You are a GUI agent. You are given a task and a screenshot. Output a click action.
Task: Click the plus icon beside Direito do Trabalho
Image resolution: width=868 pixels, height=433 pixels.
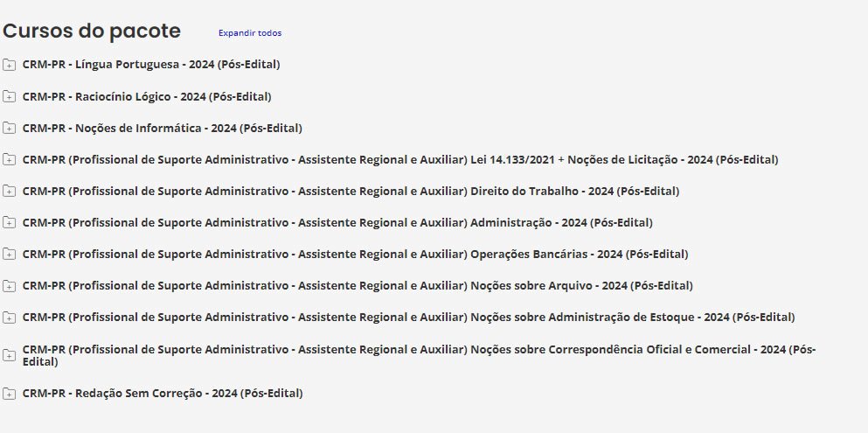(9, 191)
